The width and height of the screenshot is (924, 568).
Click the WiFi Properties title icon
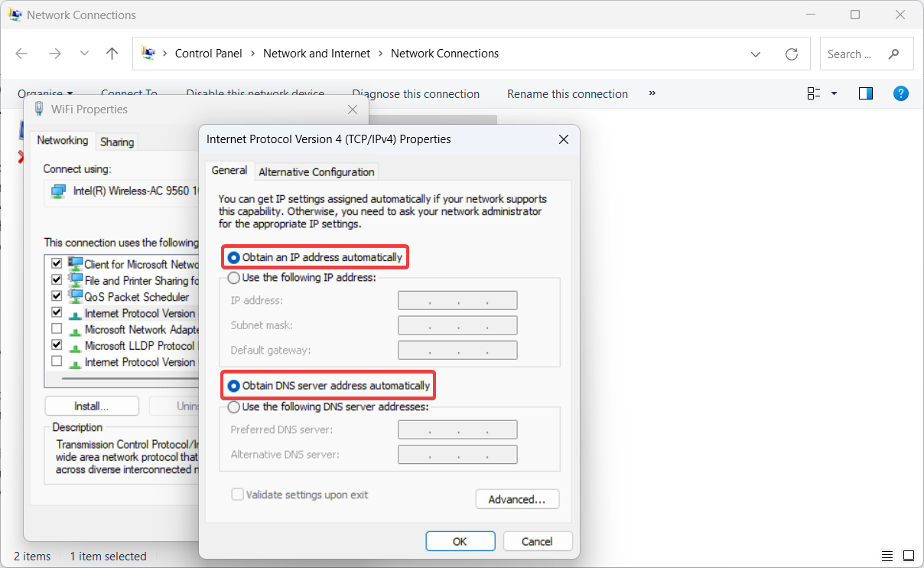tap(39, 109)
